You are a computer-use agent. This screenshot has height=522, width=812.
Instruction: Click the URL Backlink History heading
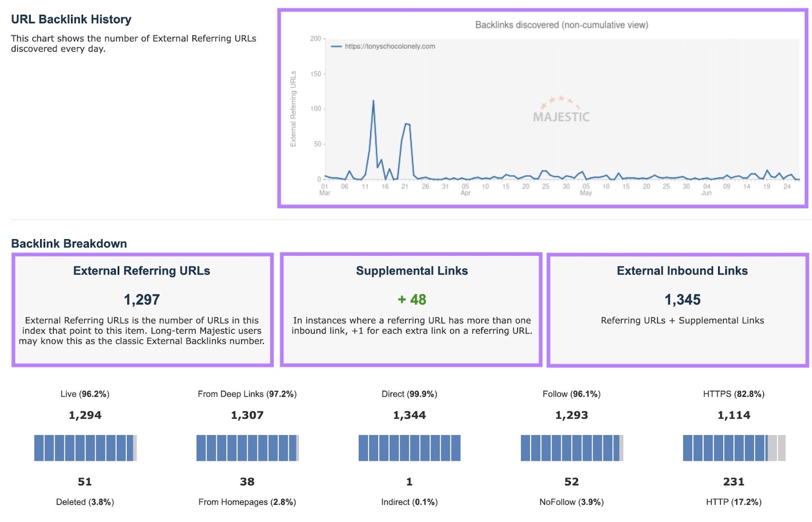[x=71, y=19]
